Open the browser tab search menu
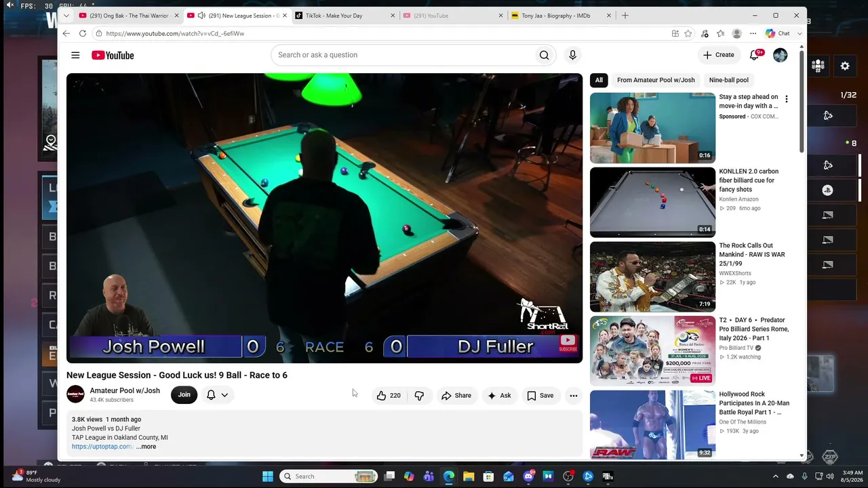The height and width of the screenshot is (488, 868). click(66, 16)
